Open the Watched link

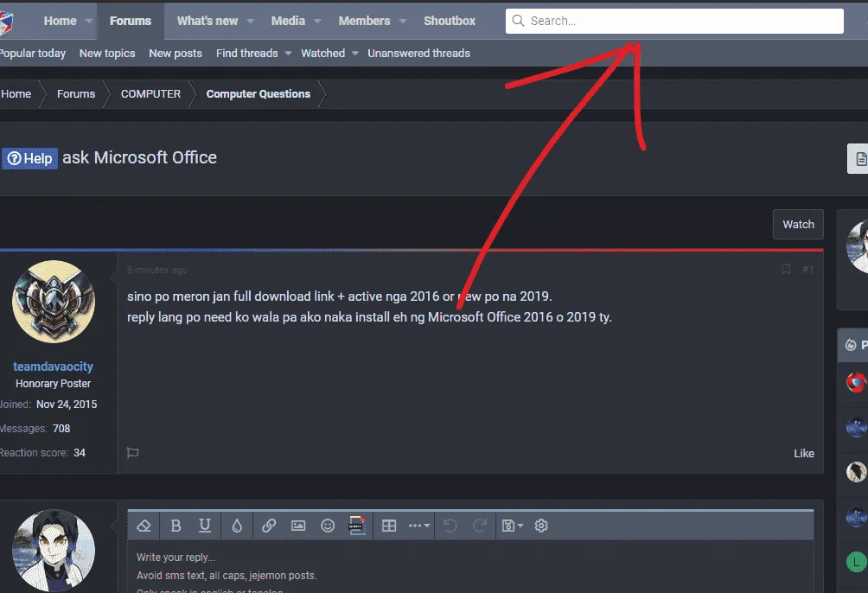[x=322, y=53]
